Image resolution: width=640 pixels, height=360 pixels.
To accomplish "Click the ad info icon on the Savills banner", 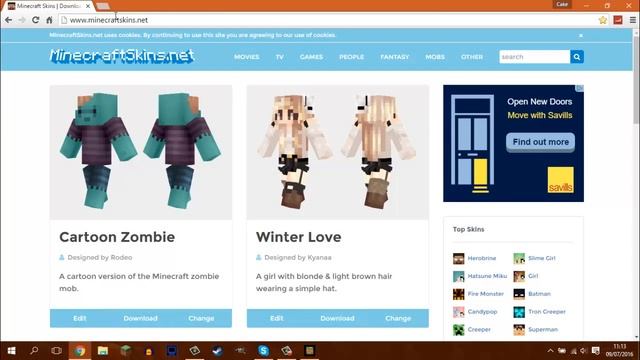I will click(x=580, y=88).
